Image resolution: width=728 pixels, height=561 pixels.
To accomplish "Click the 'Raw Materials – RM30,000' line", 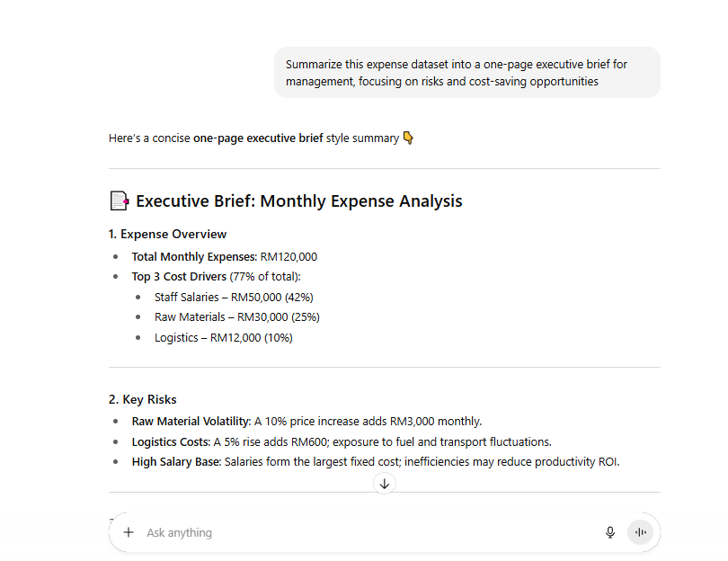I will tap(236, 316).
